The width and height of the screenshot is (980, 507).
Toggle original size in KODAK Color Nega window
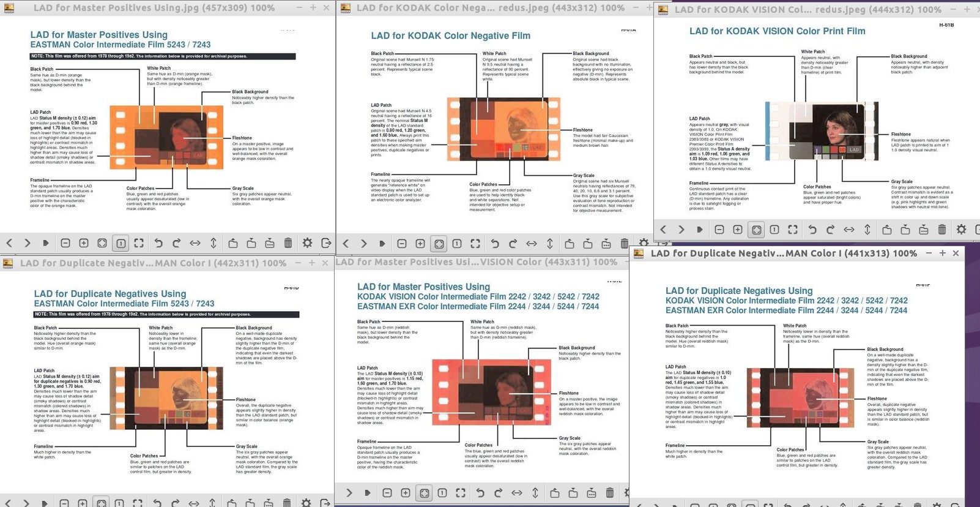[457, 244]
